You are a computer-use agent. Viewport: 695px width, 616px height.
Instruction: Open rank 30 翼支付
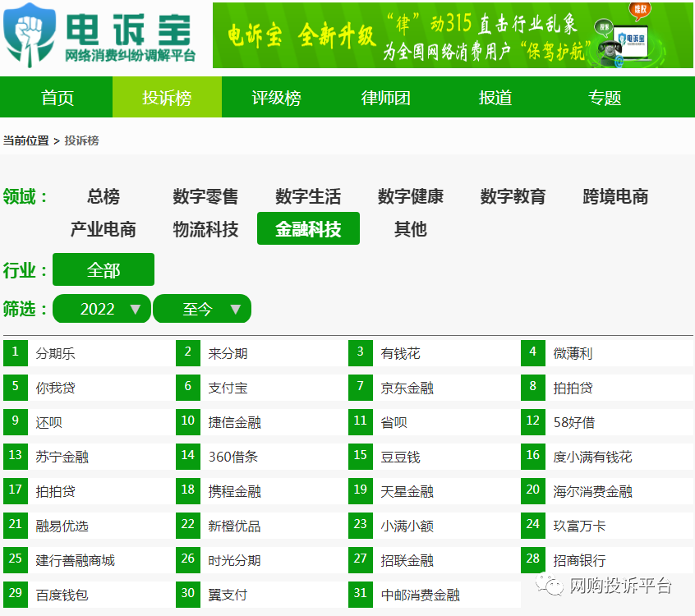point(260,595)
